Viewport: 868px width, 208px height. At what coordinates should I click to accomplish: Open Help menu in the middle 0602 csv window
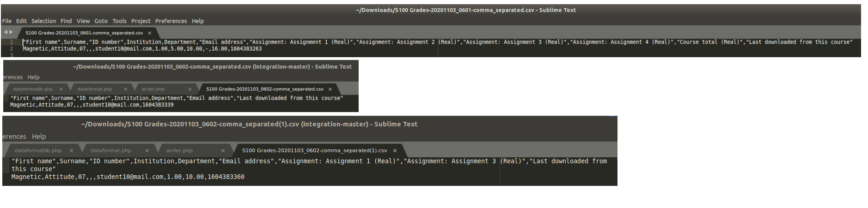[x=33, y=77]
